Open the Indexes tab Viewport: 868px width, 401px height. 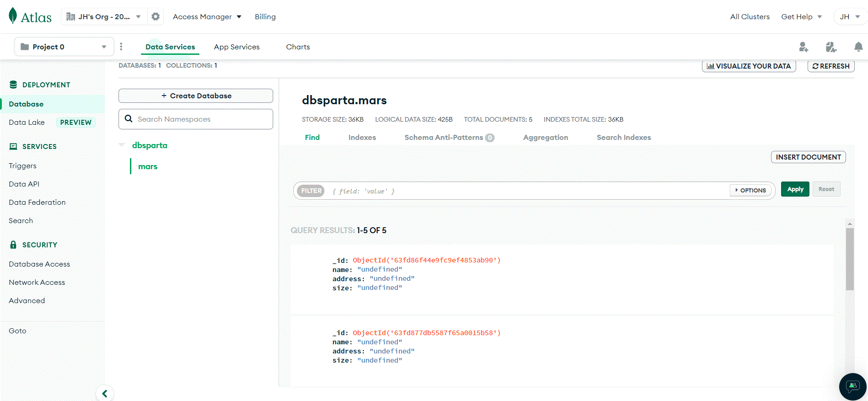pos(362,137)
